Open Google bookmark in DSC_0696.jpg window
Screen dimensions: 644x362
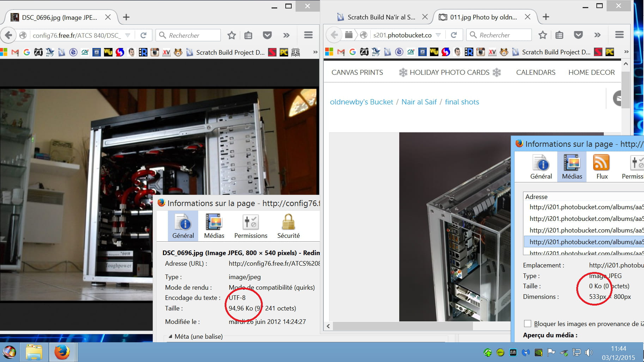[26, 53]
